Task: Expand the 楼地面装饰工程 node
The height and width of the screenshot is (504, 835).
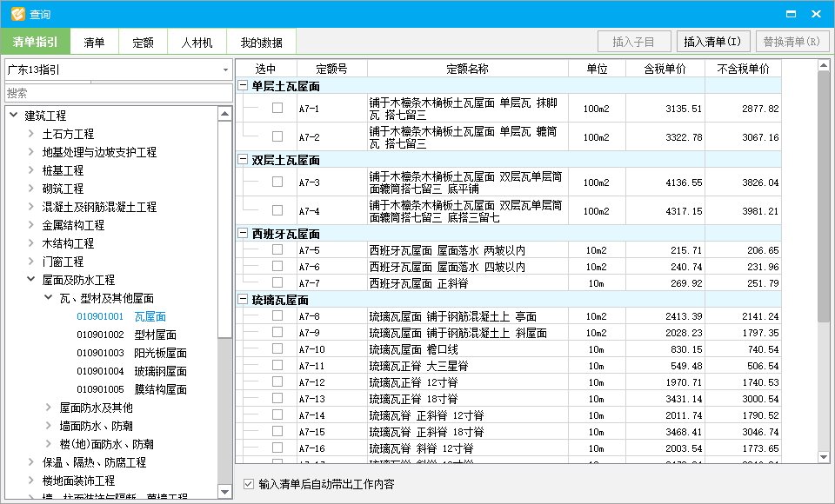Action: pyautogui.click(x=31, y=480)
